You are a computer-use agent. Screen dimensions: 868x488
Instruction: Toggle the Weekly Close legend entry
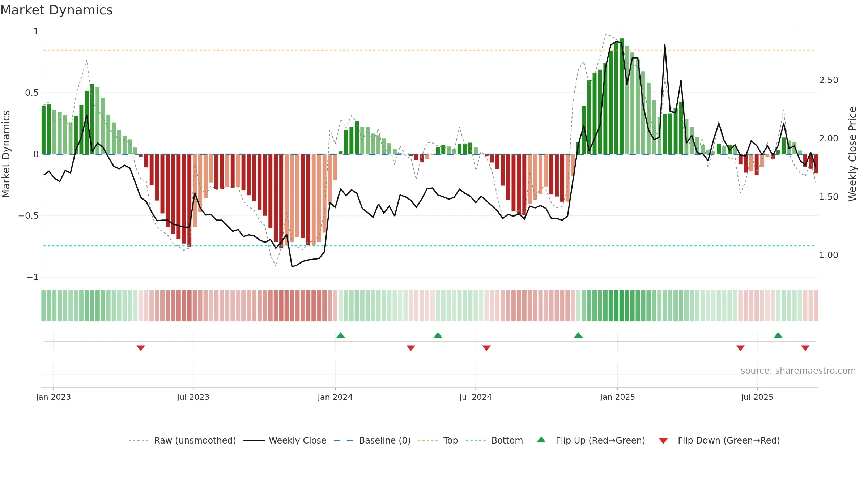(x=285, y=441)
